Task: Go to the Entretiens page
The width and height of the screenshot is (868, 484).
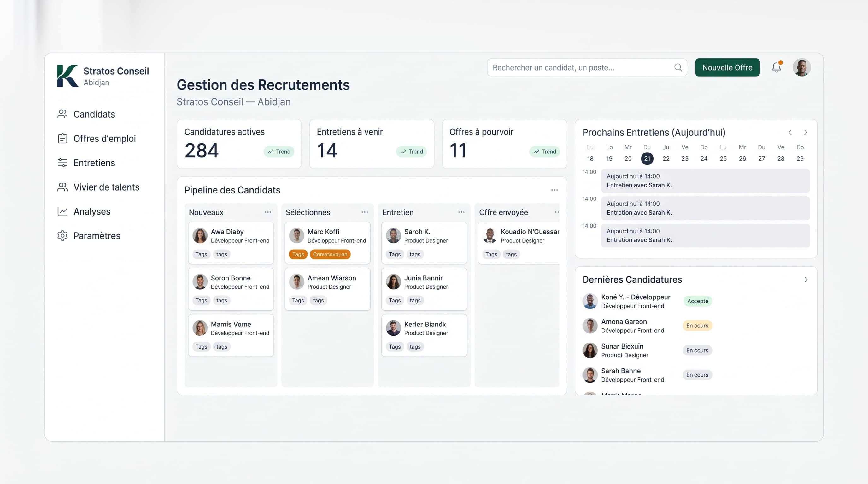Action: point(86,163)
